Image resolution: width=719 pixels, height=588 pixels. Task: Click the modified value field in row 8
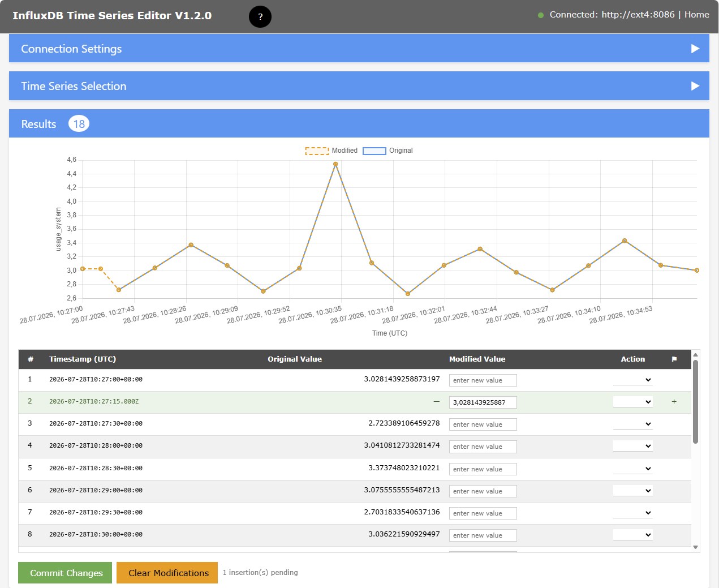point(483,535)
